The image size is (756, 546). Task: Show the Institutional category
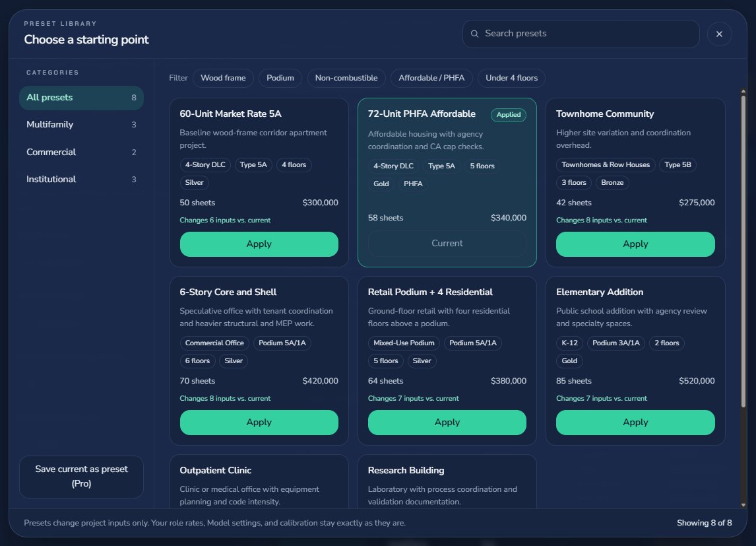[x=82, y=179]
